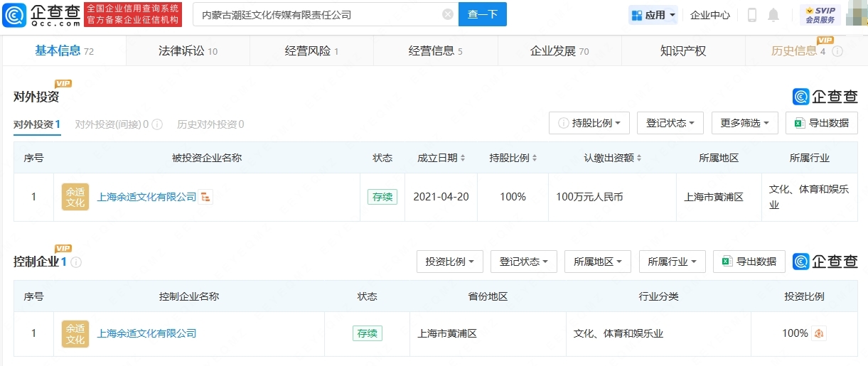Click the 2021-04-20 date cell
This screenshot has height=366, width=868.
[x=441, y=197]
